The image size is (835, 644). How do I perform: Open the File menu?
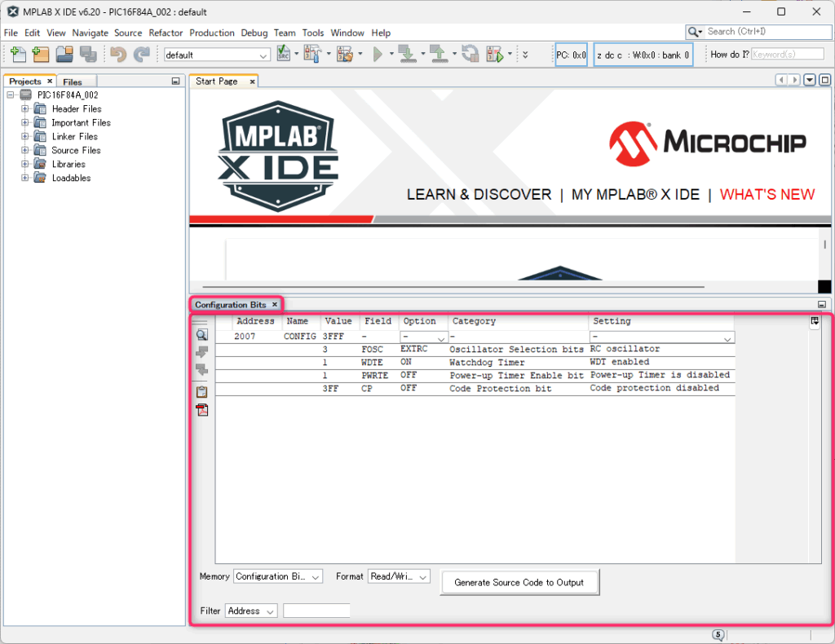click(x=11, y=33)
